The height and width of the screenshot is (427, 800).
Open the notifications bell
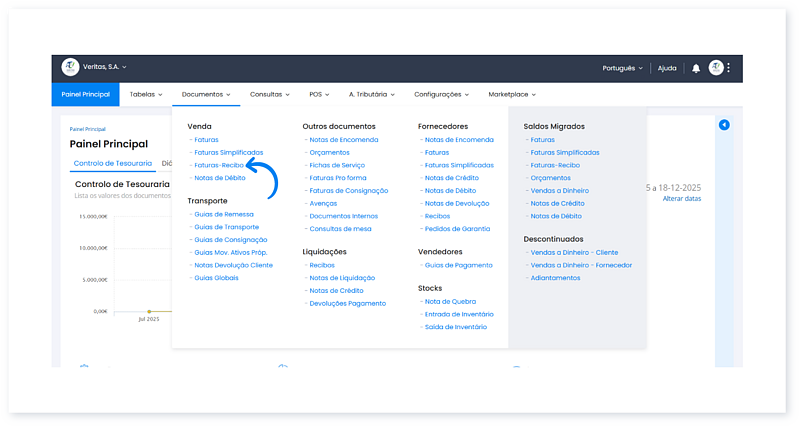pos(696,68)
